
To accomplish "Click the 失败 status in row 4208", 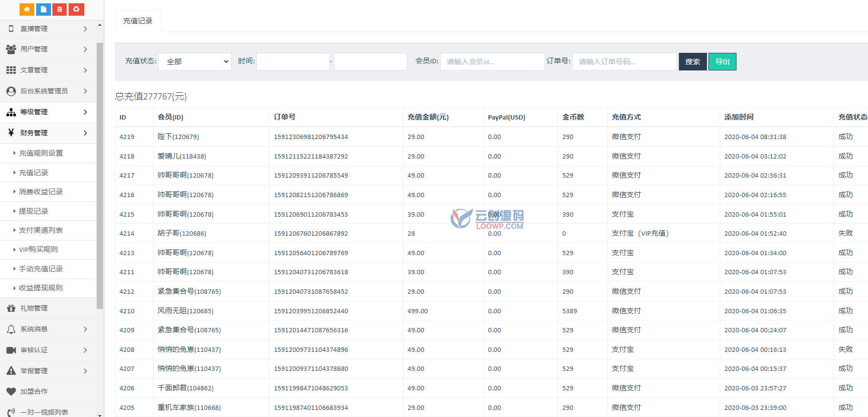I will (846, 349).
